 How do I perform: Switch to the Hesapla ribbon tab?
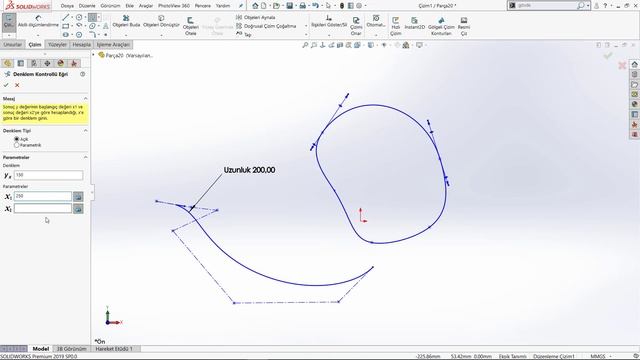pyautogui.click(x=82, y=44)
